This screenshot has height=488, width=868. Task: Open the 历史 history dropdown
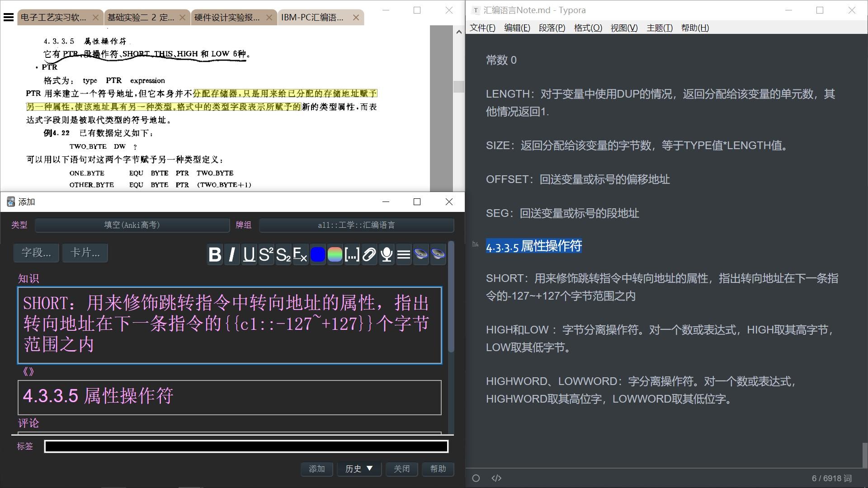359,469
